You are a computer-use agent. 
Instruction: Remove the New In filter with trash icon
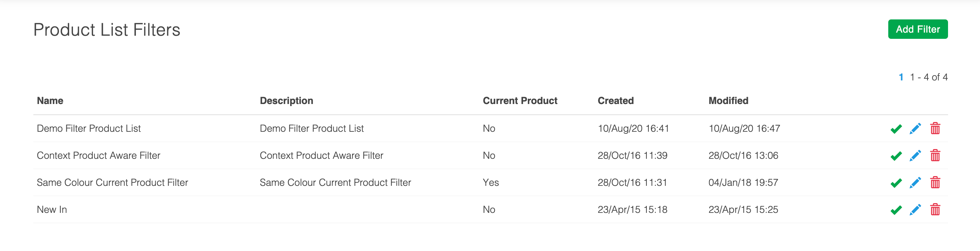(x=935, y=210)
